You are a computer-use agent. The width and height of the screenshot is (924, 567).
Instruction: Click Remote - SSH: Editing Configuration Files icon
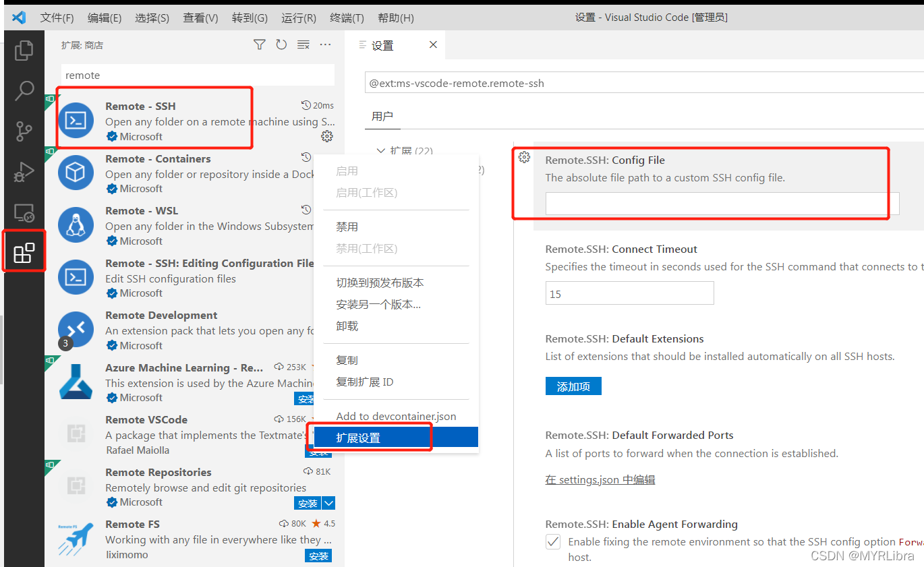76,277
